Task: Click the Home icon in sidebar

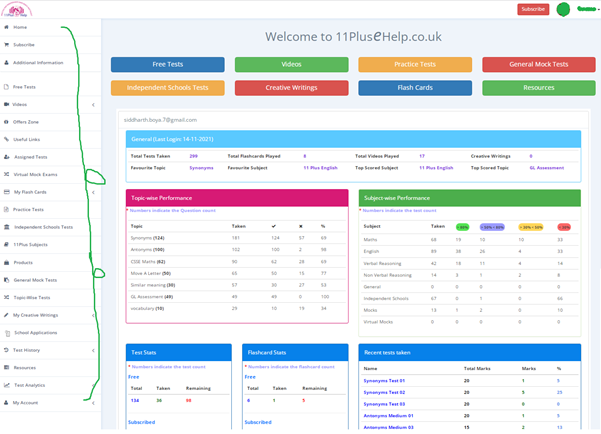Action: pos(6,27)
